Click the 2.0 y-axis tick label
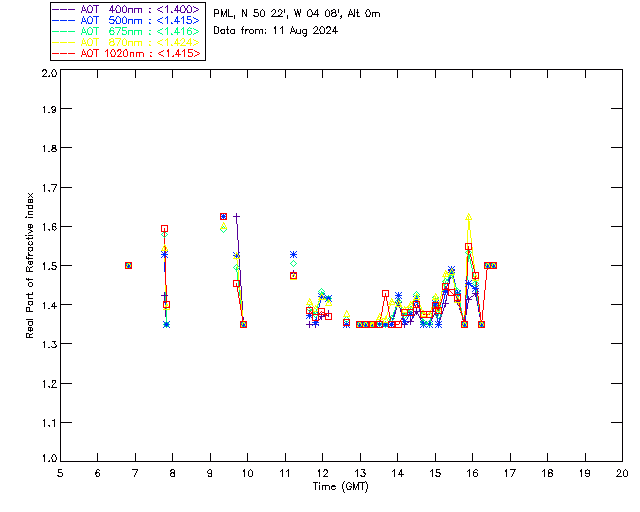 pos(49,73)
